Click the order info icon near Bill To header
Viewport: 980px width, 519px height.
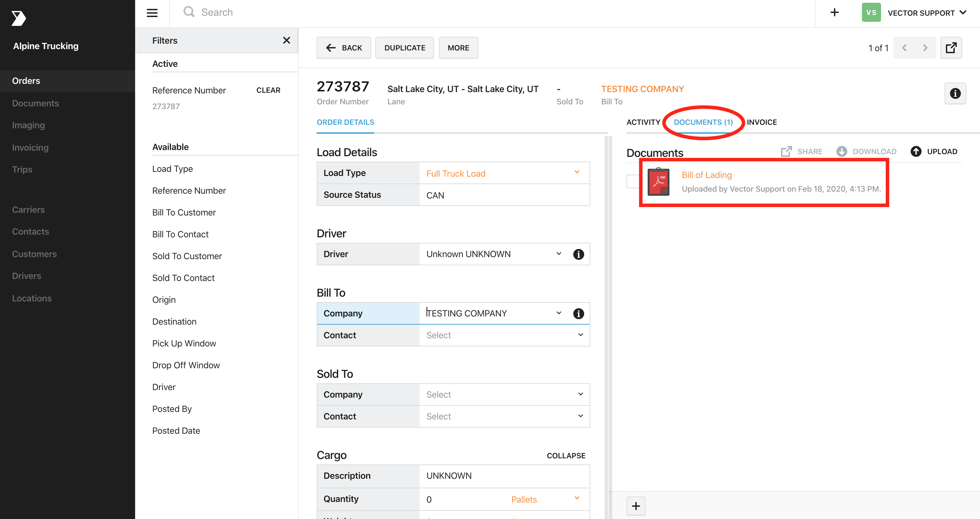tap(955, 93)
